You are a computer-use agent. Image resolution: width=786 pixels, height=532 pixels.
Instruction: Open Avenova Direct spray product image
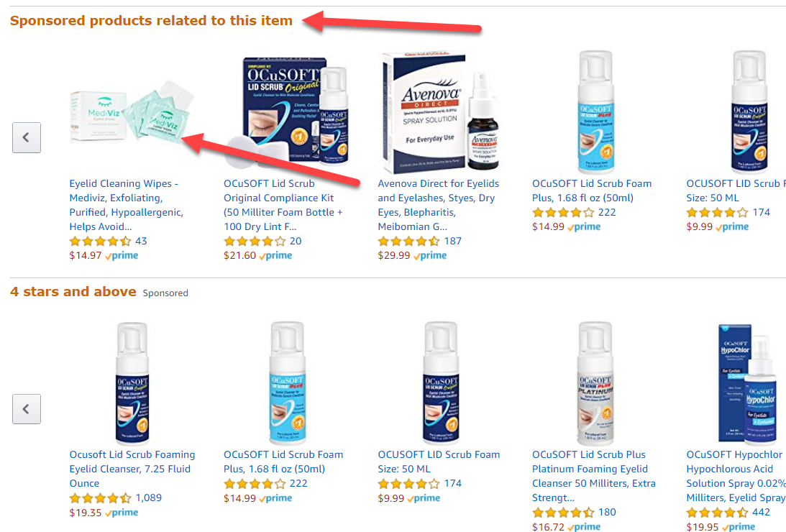440,111
